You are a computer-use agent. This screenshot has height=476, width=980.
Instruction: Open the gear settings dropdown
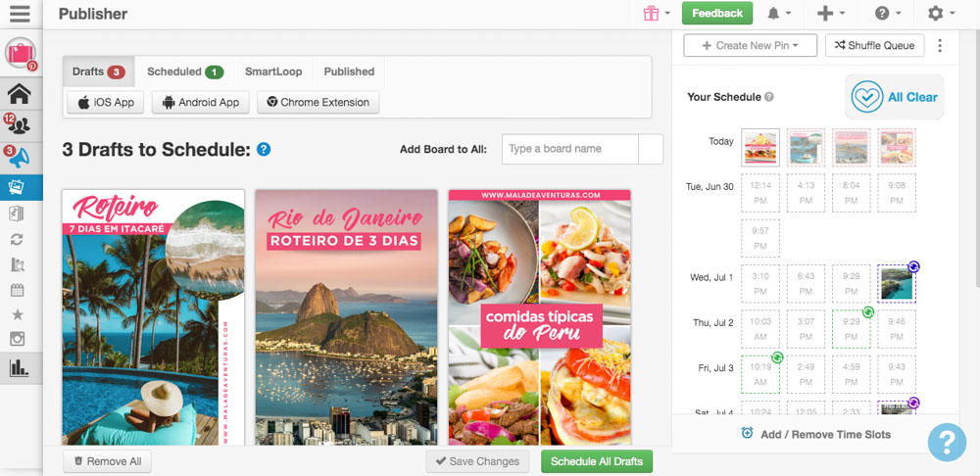(941, 13)
